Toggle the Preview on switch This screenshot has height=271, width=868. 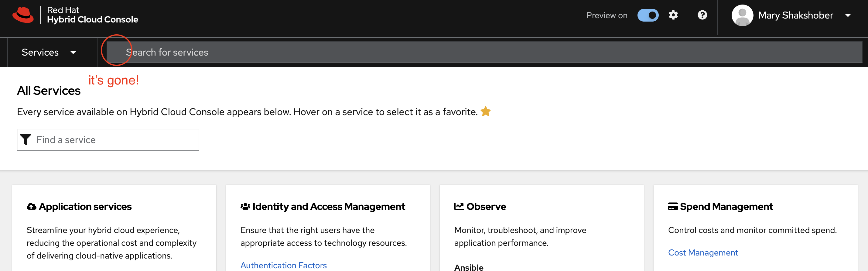(x=648, y=15)
